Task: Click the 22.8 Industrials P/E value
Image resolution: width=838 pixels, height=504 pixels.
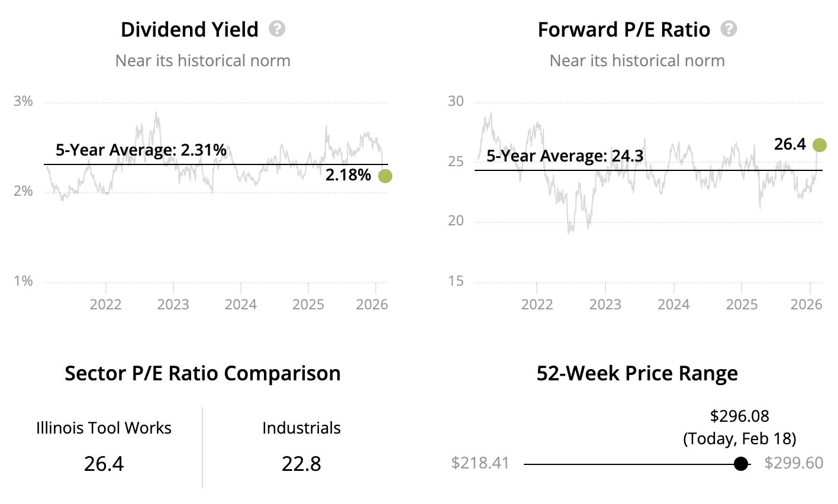Action: tap(301, 463)
